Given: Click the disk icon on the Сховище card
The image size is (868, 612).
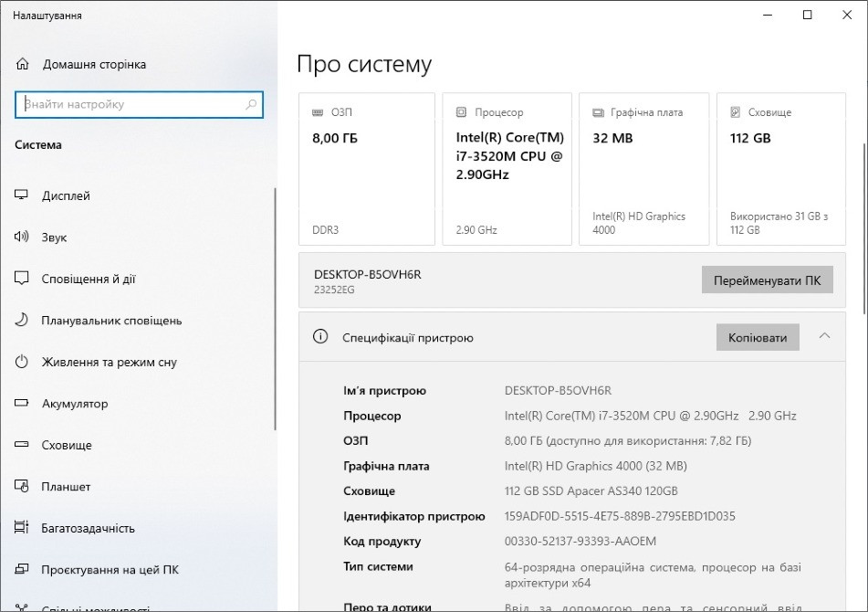Looking at the screenshot, I should 735,111.
